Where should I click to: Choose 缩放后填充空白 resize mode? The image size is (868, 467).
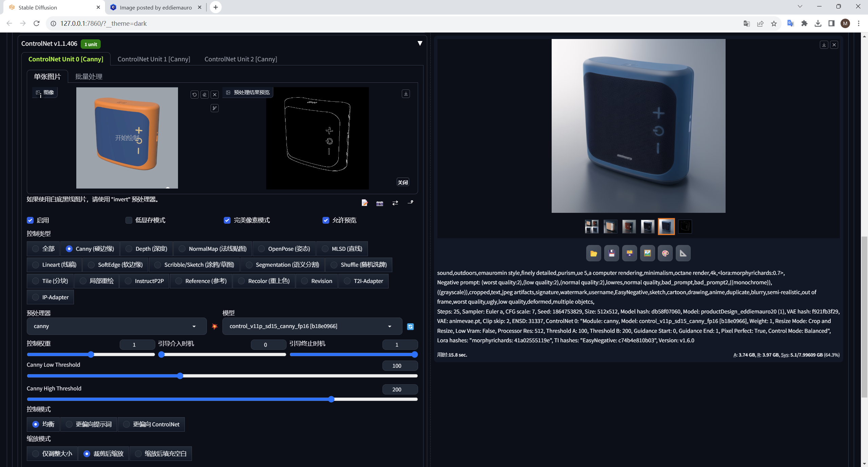(x=161, y=454)
